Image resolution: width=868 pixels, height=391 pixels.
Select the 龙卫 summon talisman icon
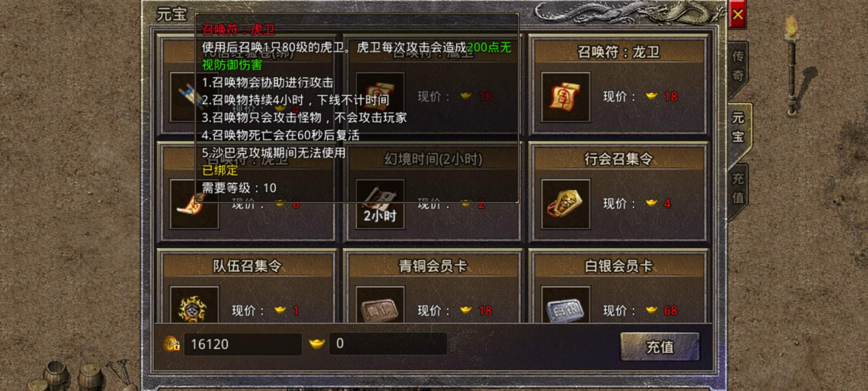[566, 97]
